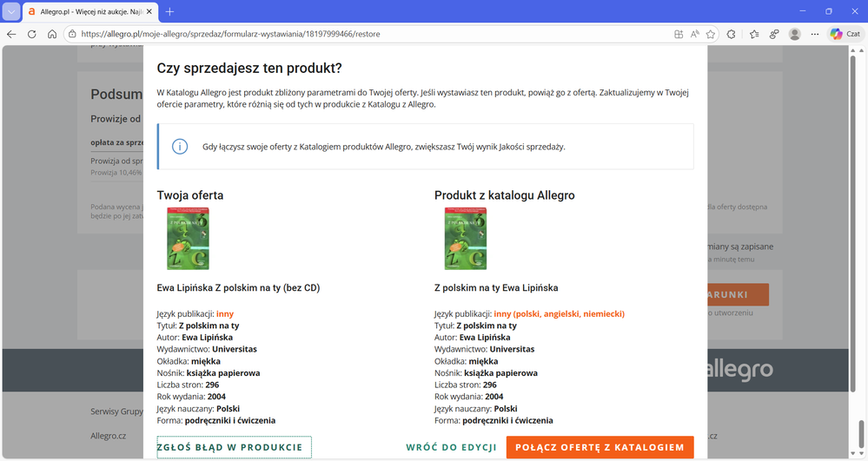Go to browser home page icon
The width and height of the screenshot is (868, 461).
click(x=52, y=34)
